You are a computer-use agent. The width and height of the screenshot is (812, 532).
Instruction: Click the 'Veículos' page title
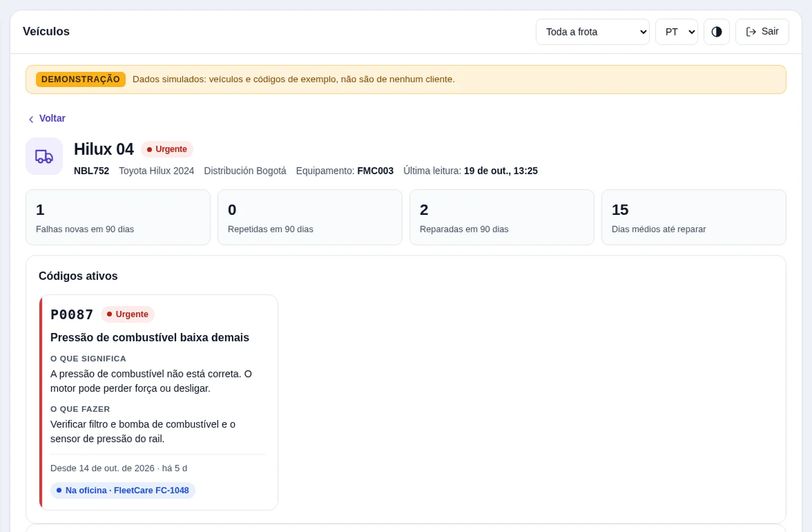point(46,32)
